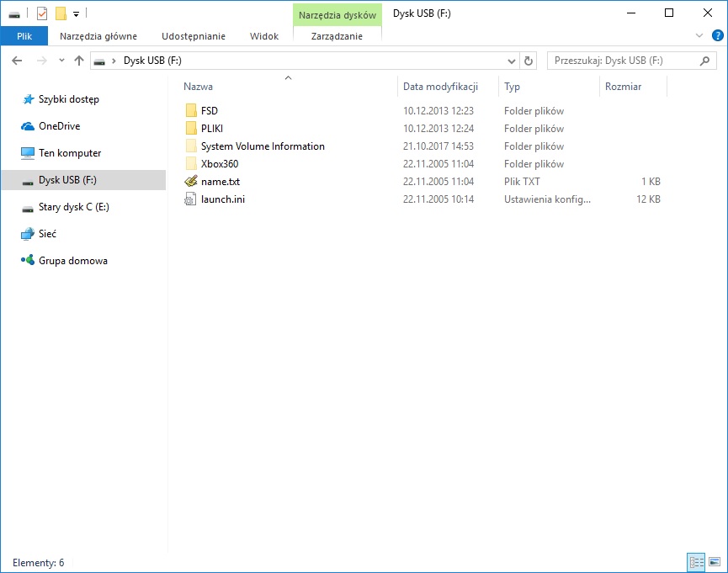Select Sieć in the navigation pane

click(x=47, y=234)
